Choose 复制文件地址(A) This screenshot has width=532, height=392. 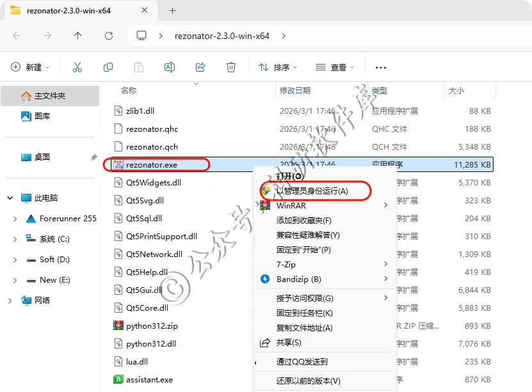[x=304, y=327]
